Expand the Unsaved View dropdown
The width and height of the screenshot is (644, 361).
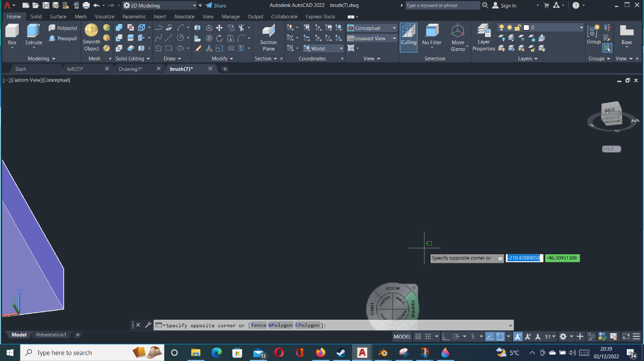[x=372, y=39]
